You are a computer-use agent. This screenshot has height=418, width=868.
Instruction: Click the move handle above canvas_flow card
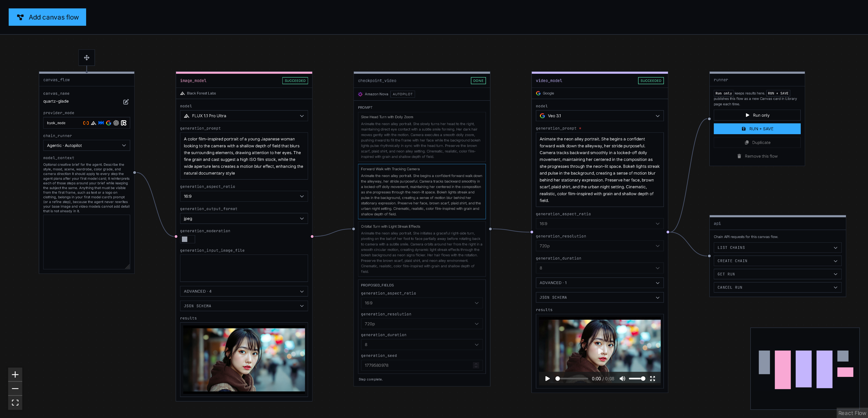(x=87, y=58)
